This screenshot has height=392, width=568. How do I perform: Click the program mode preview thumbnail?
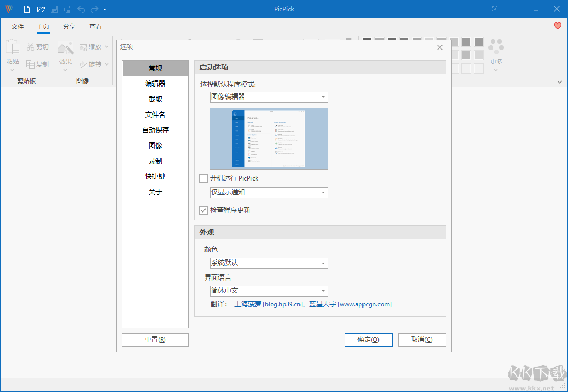[x=269, y=139]
